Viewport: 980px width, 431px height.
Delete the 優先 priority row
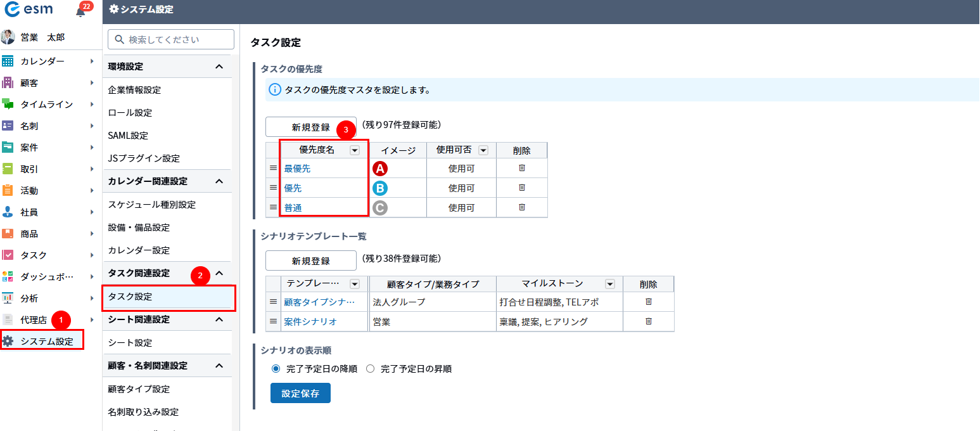(x=522, y=188)
